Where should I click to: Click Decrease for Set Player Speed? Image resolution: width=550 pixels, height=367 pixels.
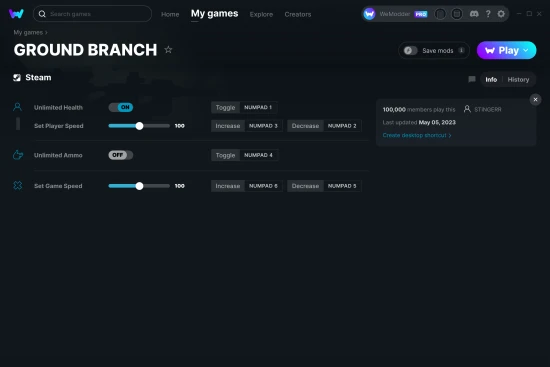click(x=305, y=126)
